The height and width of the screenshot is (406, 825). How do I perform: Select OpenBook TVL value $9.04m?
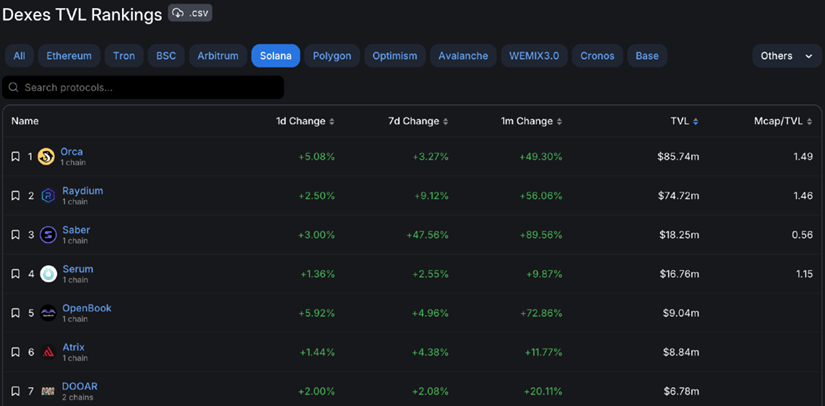coord(681,313)
